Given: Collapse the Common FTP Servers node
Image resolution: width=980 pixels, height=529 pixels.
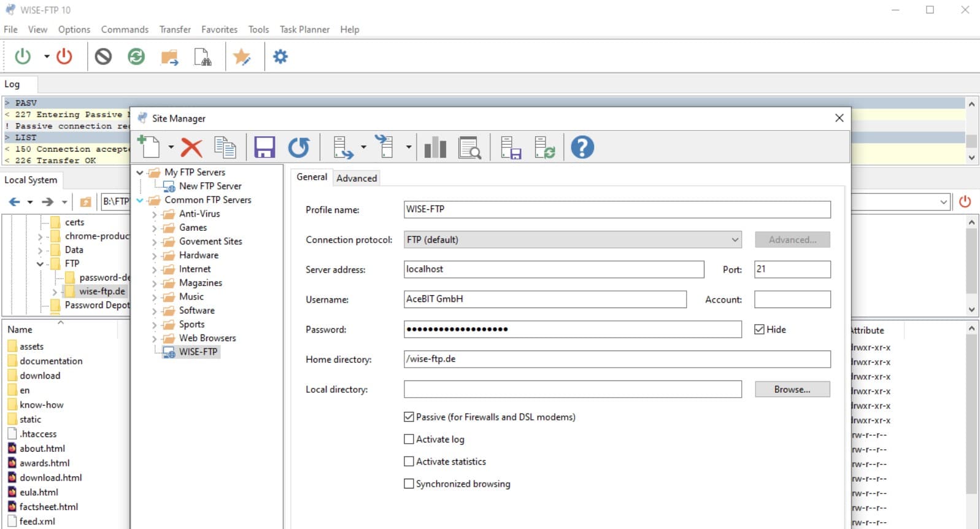Looking at the screenshot, I should pos(140,200).
